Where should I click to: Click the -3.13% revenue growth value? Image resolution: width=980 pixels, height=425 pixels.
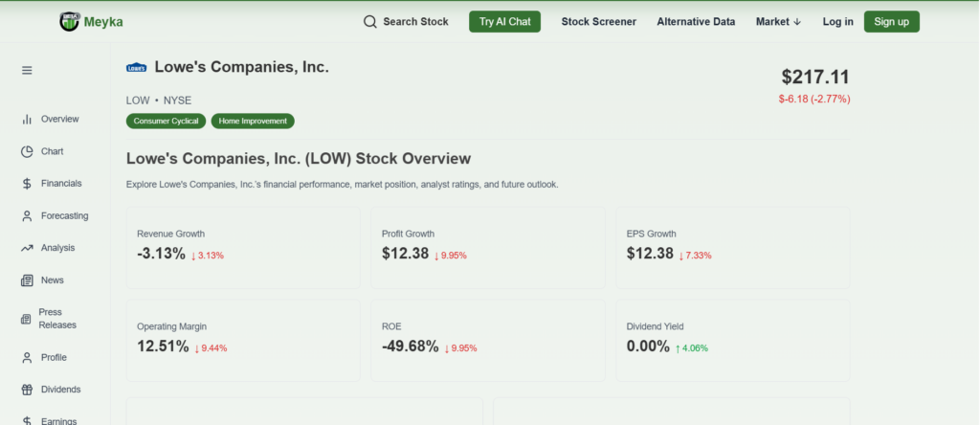pyautogui.click(x=161, y=254)
